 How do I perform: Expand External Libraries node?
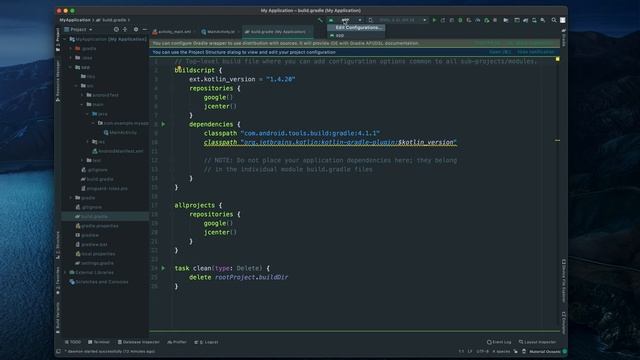65,272
